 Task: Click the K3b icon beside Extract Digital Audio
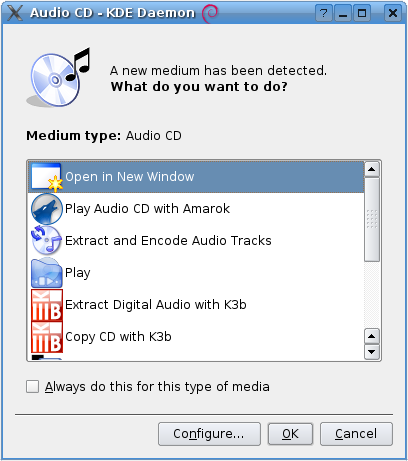[x=47, y=305]
